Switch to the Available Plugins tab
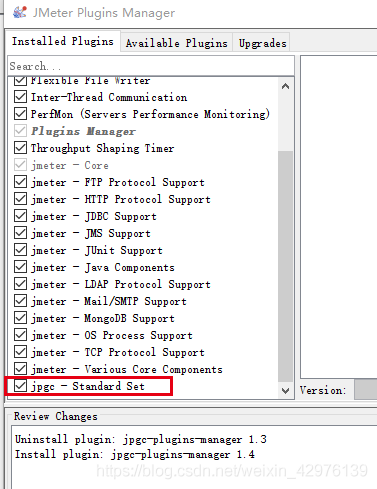 pos(176,43)
